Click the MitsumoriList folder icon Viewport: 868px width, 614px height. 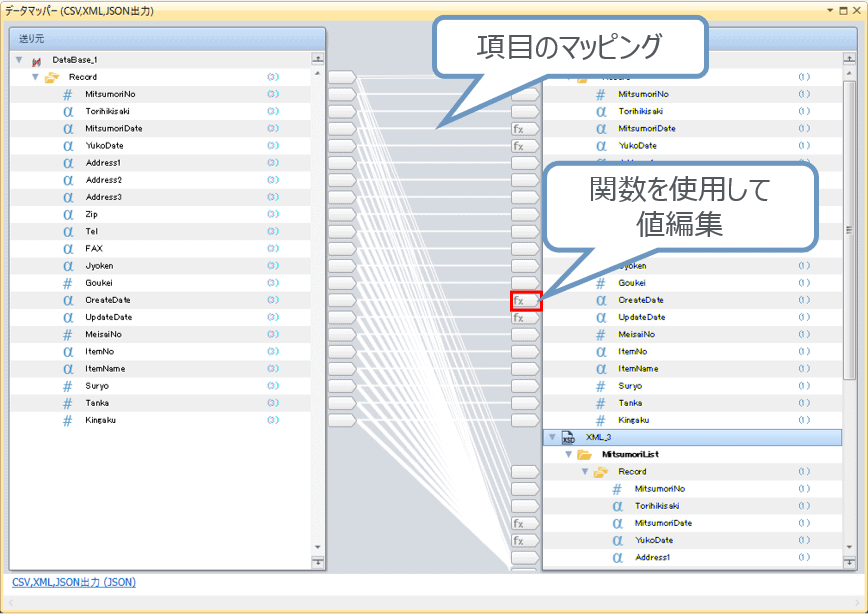(x=584, y=454)
